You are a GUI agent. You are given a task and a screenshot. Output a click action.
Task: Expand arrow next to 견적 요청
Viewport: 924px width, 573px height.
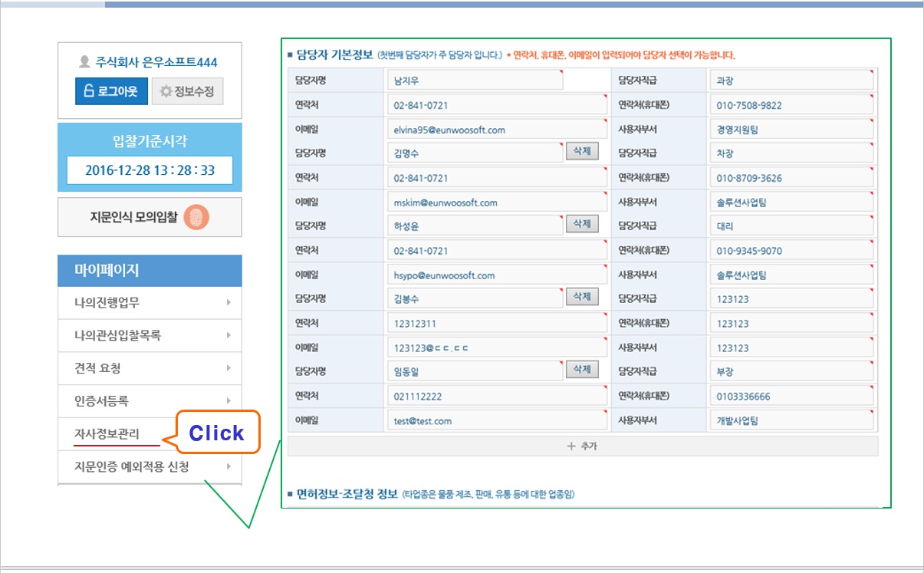click(229, 368)
